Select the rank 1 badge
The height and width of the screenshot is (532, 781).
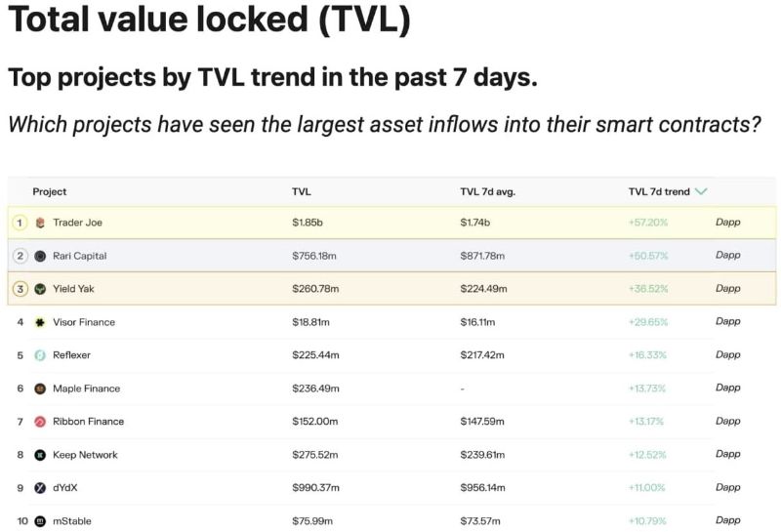pyautogui.click(x=20, y=223)
